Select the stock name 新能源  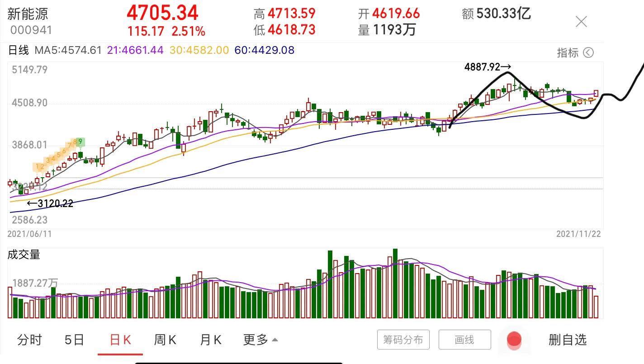tap(28, 14)
